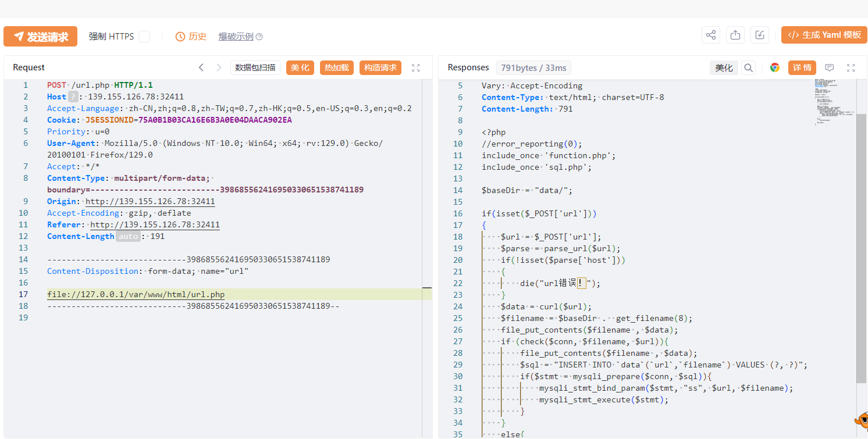Image resolution: width=868 pixels, height=439 pixels.
Task: Click the Origin URL http://139.155.126.78:32411
Action: [150, 201]
